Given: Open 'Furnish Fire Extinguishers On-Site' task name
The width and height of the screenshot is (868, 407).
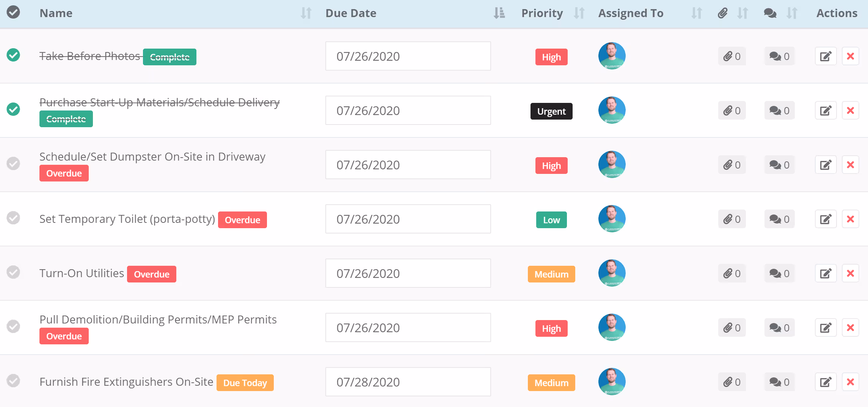Looking at the screenshot, I should pyautogui.click(x=126, y=382).
